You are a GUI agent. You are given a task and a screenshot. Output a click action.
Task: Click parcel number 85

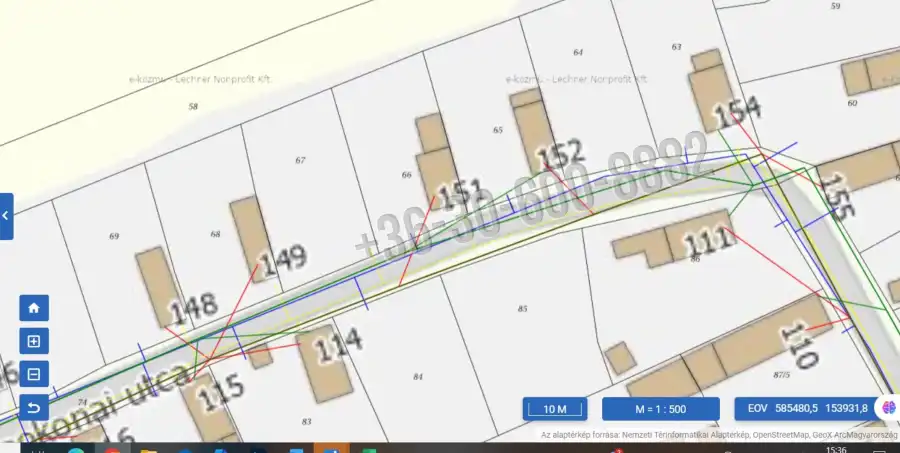(522, 309)
